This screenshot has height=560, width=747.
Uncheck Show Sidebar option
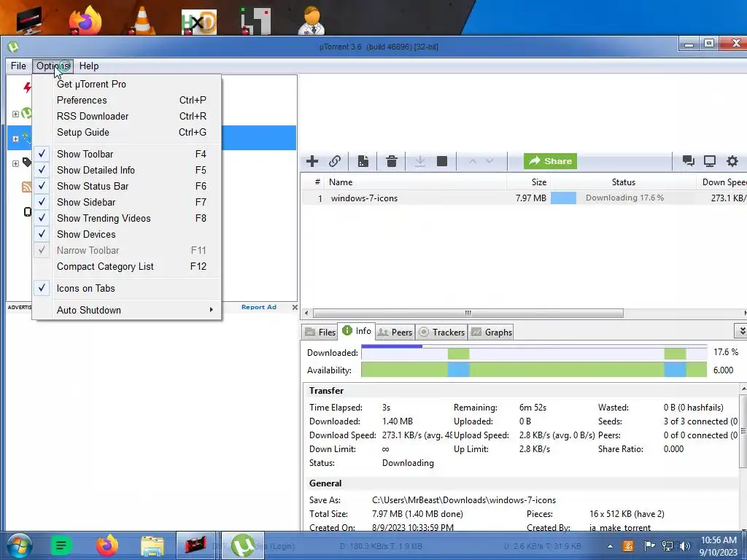[x=127, y=203]
